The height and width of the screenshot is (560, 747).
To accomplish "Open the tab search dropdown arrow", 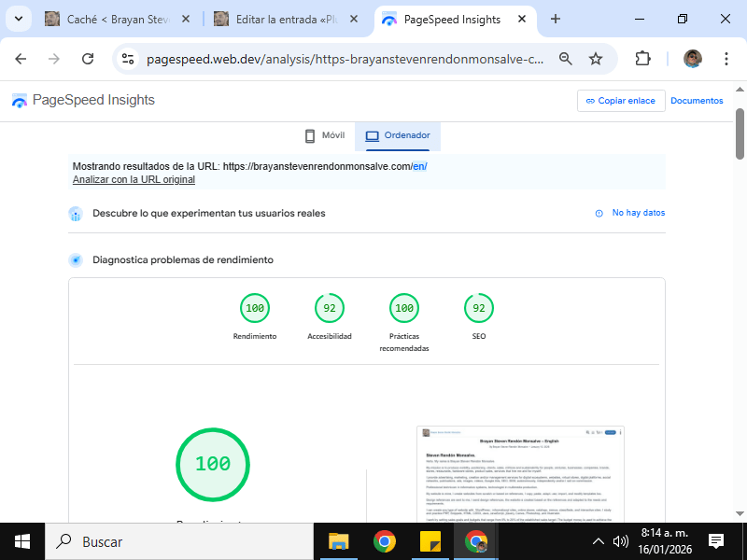I will 18,19.
